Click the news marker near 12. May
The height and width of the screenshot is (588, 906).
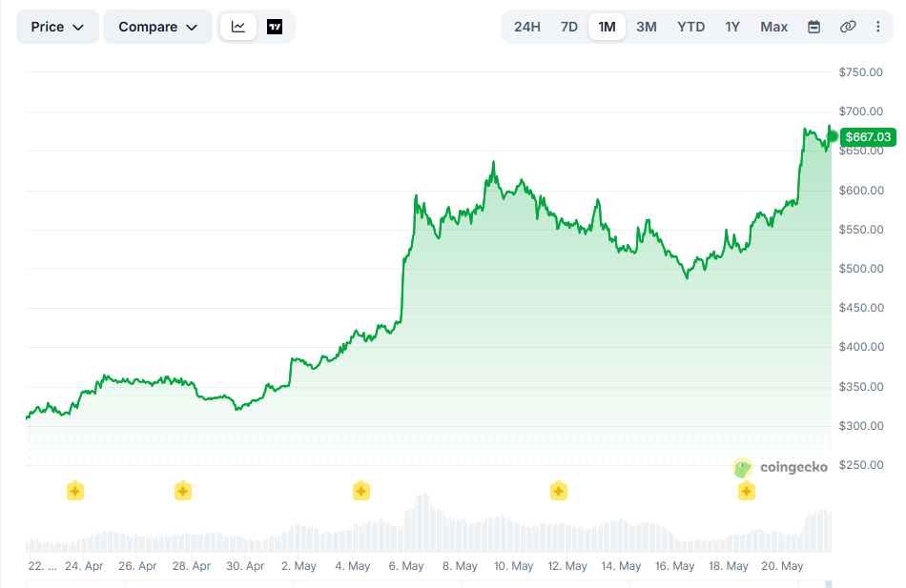click(558, 491)
